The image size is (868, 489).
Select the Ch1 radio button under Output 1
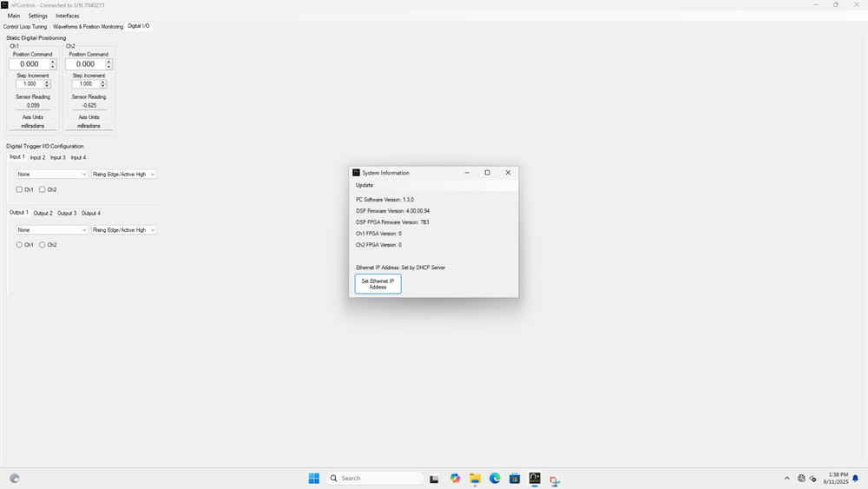(20, 245)
